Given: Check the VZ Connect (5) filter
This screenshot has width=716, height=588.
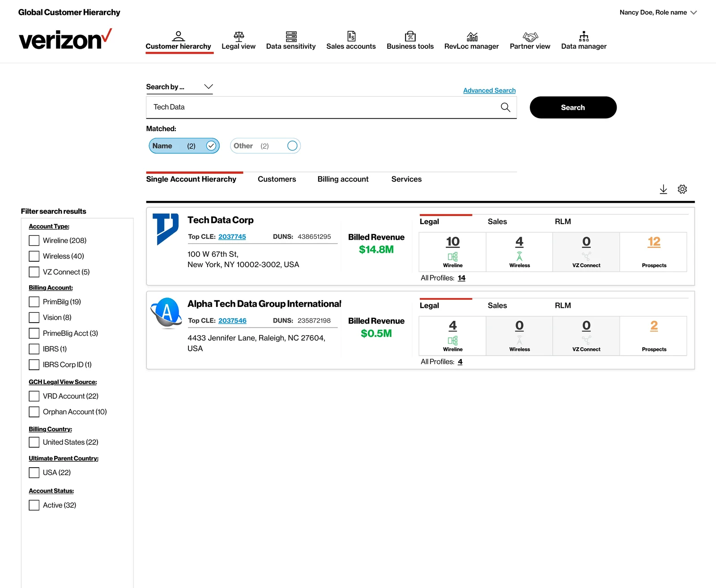Looking at the screenshot, I should point(34,272).
